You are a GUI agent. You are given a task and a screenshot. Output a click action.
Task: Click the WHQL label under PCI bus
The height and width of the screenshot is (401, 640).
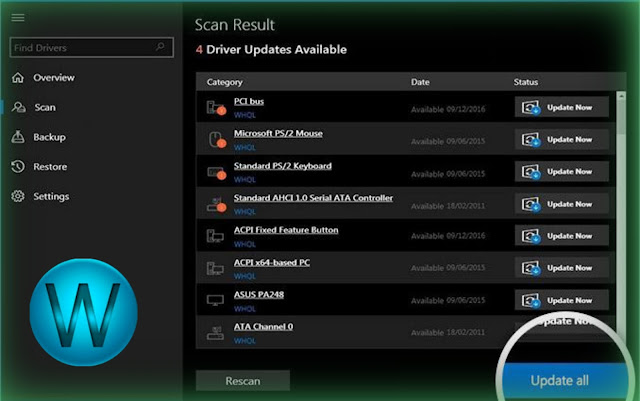tap(244, 115)
